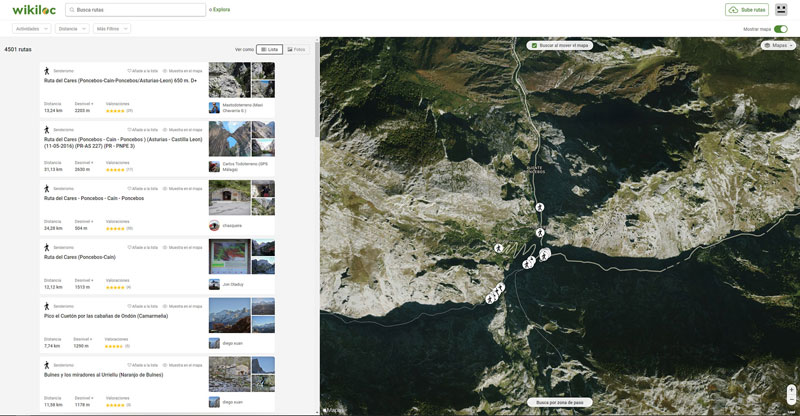Click the cloud upload icon in Sube rutas

click(734, 10)
